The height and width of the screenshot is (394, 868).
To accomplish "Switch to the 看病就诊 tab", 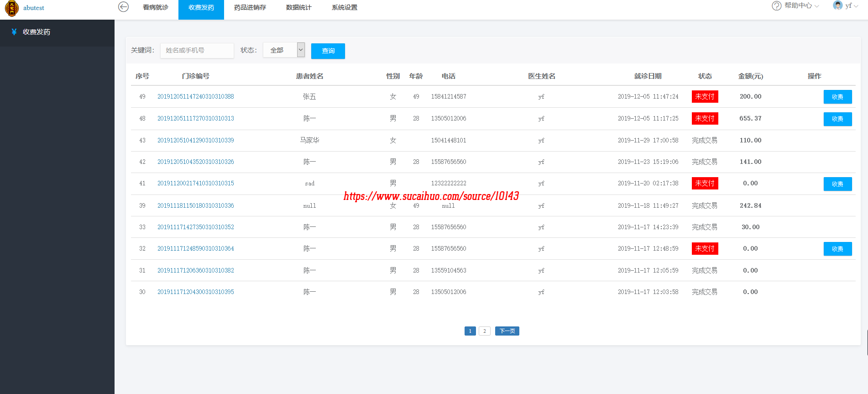I will coord(156,8).
